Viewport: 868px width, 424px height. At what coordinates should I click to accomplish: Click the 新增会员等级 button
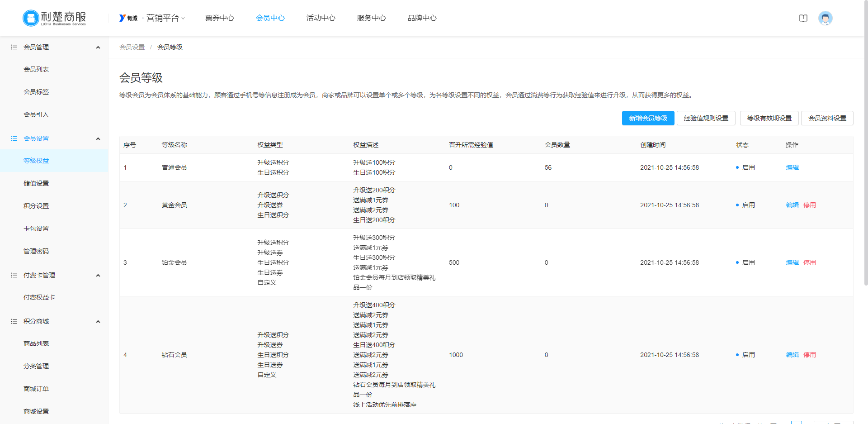(x=648, y=118)
